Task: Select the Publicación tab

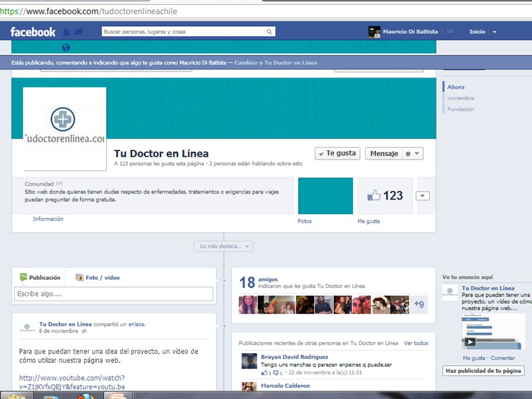Action: tap(40, 278)
